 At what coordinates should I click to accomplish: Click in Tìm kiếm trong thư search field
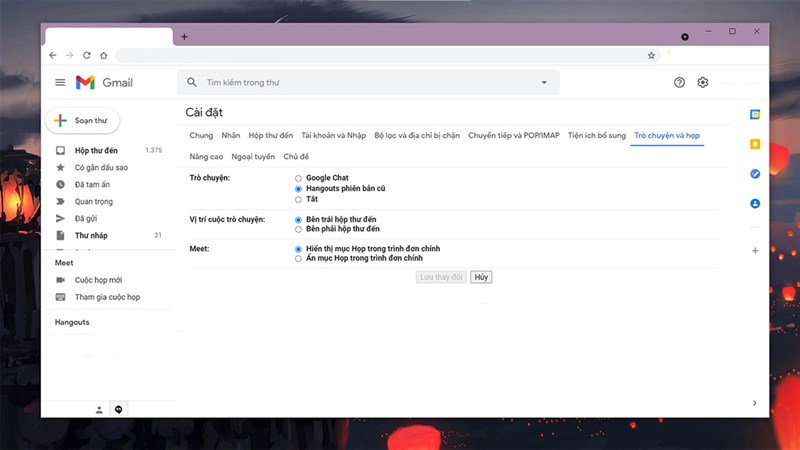[367, 82]
